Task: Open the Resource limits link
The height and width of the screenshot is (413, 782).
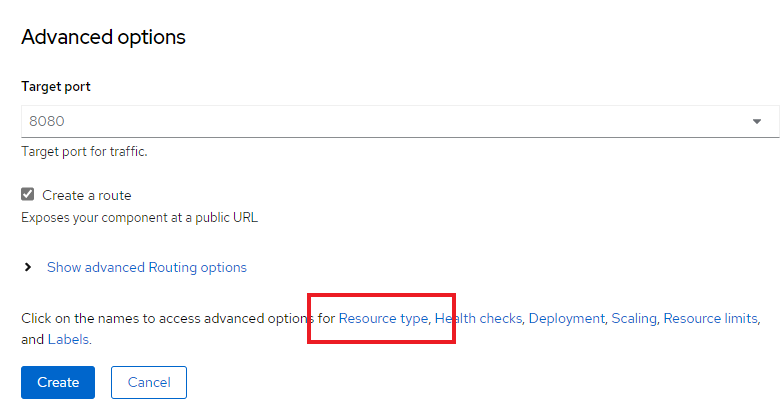Action: pos(710,318)
